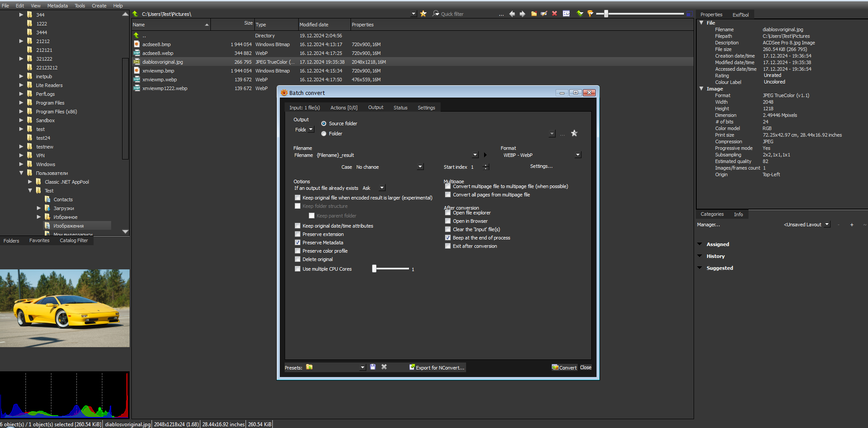
Task: Open the filter funnel toolbar icon
Action: pyautogui.click(x=590, y=14)
